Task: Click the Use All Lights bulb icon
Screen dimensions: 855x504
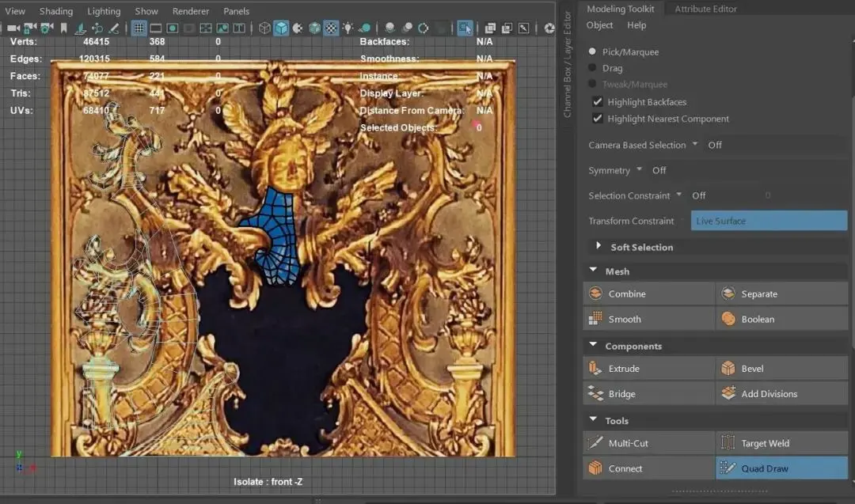Action: coord(348,28)
